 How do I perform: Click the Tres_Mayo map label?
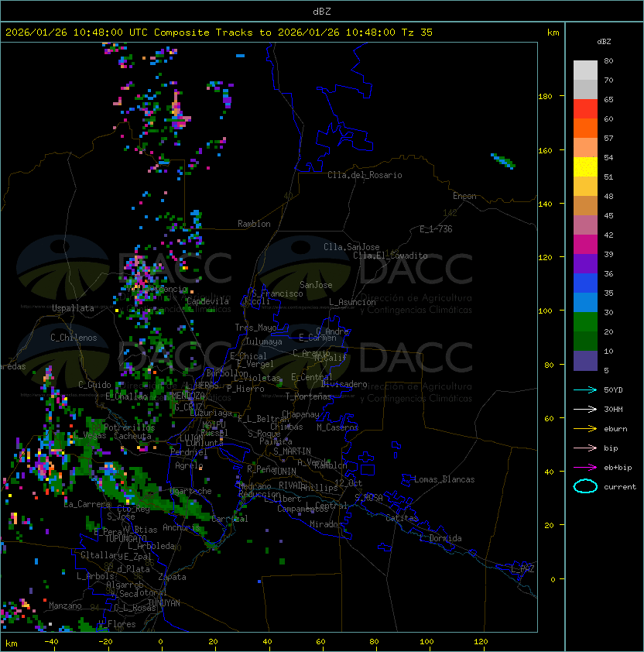click(255, 328)
